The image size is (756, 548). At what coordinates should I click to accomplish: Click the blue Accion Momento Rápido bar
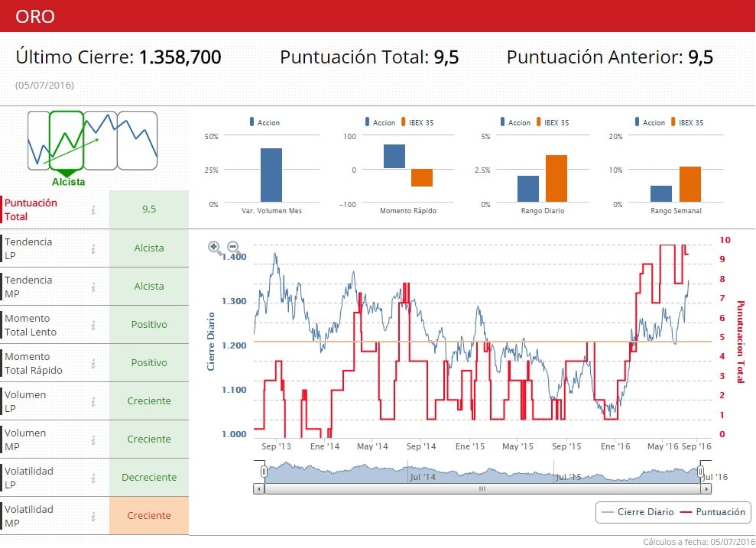pyautogui.click(x=394, y=157)
